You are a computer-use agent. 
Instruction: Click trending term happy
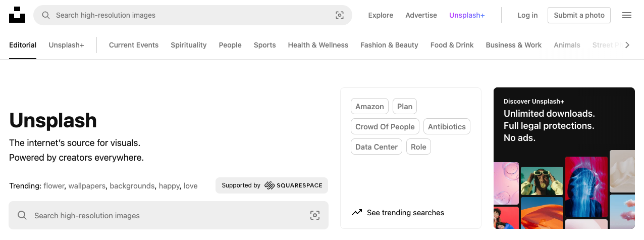coord(169,186)
